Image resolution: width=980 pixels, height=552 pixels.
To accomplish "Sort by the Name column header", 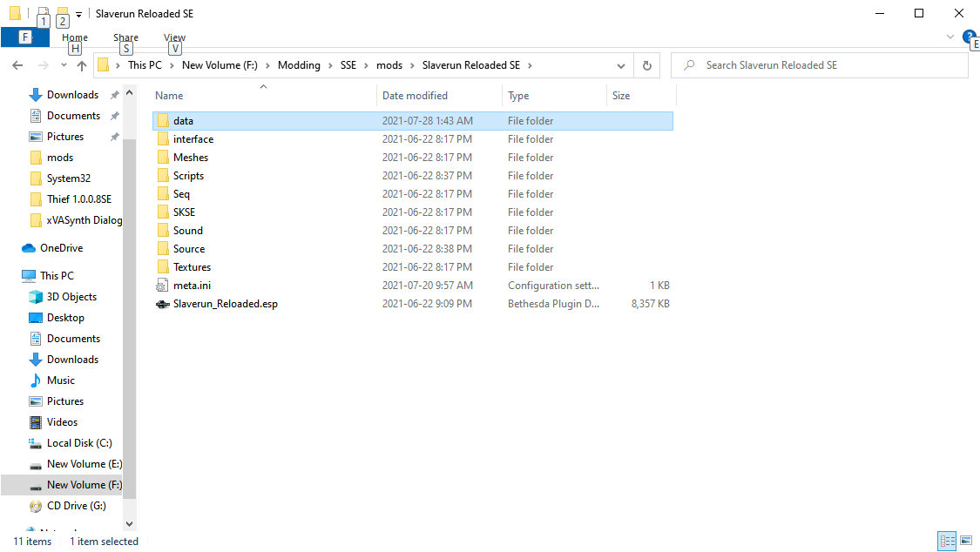I will tap(264, 96).
